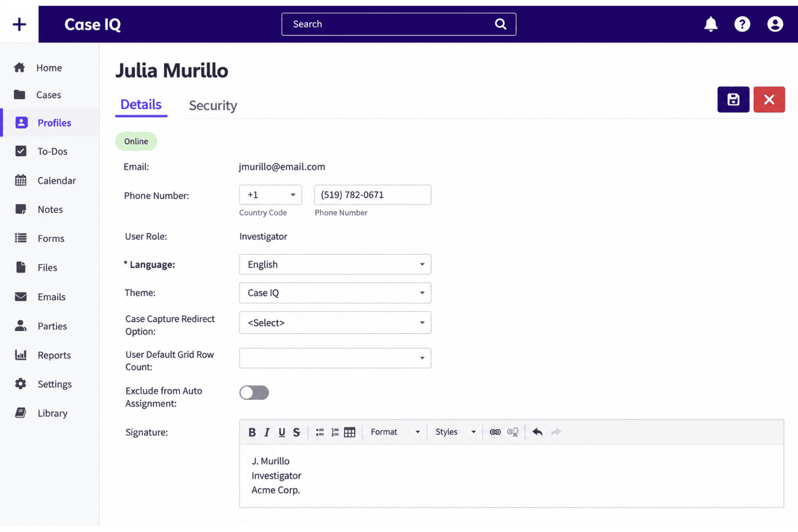
Task: Open the help question mark icon
Action: point(742,24)
